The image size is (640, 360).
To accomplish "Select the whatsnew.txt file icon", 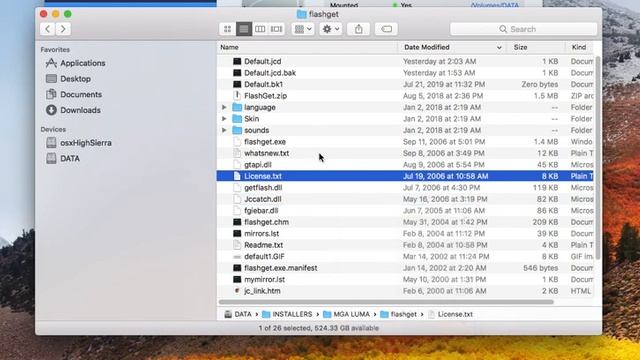I will [x=237, y=153].
